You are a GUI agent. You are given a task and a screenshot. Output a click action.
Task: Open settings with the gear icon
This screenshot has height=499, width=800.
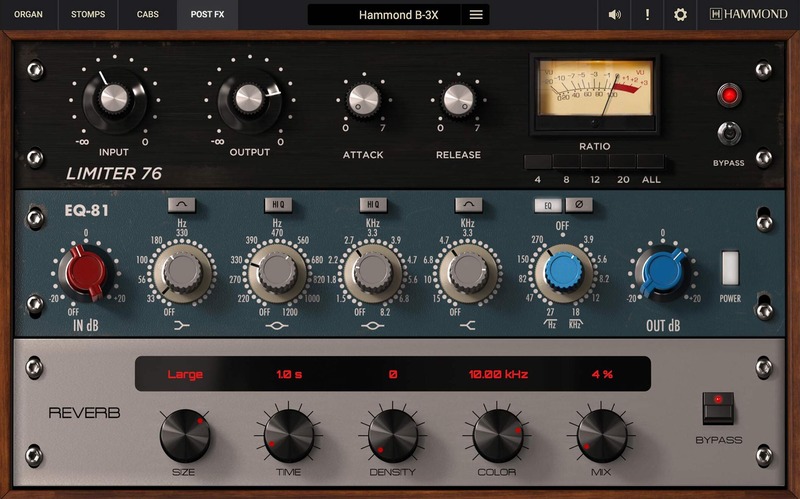(x=680, y=15)
